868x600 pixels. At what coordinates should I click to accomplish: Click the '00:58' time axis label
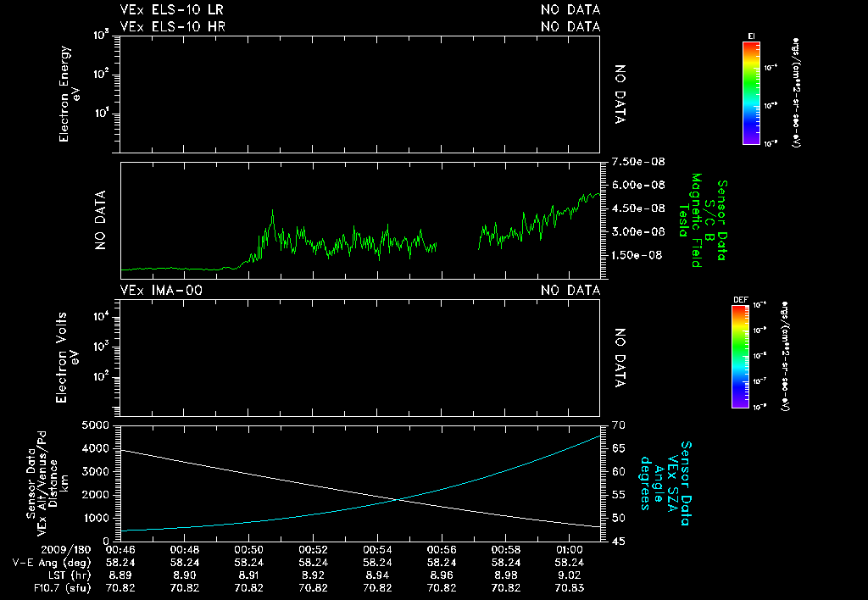click(x=505, y=550)
